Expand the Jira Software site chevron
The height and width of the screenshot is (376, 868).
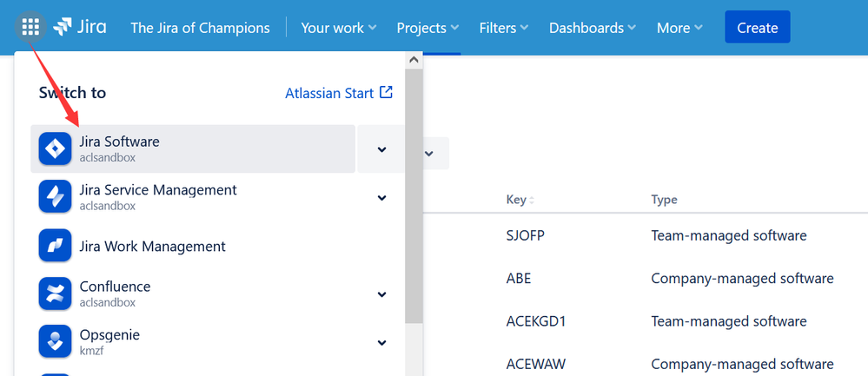[381, 148]
